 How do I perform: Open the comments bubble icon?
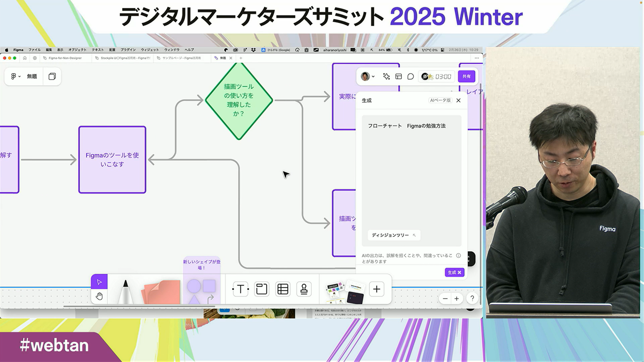click(x=411, y=76)
